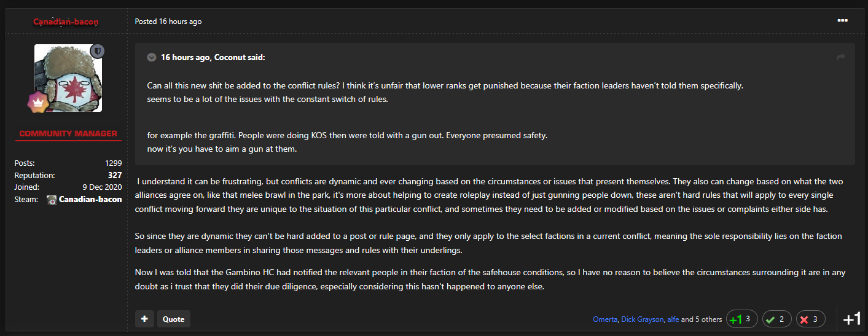Click the green checkmark reaction count
Screen dimensions: 868x336
(x=776, y=319)
